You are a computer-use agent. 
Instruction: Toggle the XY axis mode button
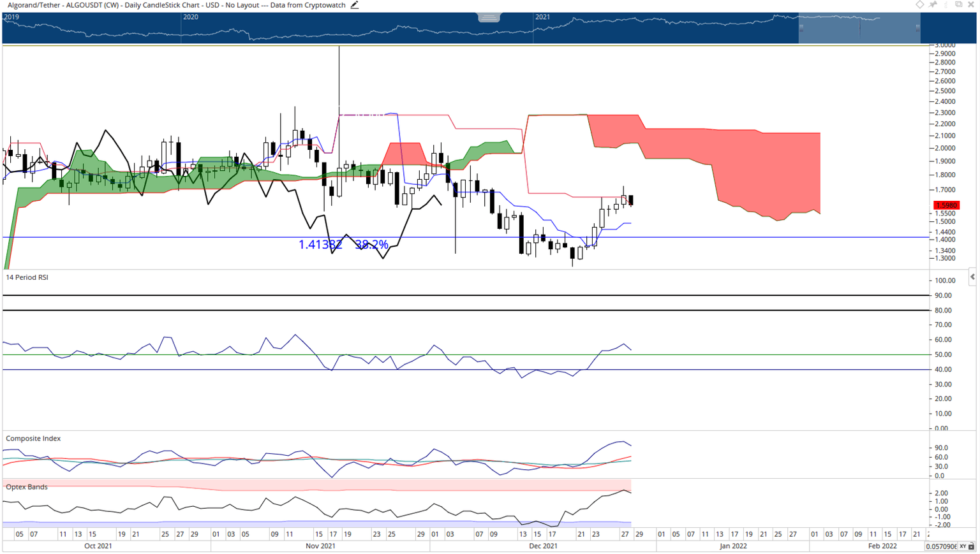[963, 546]
